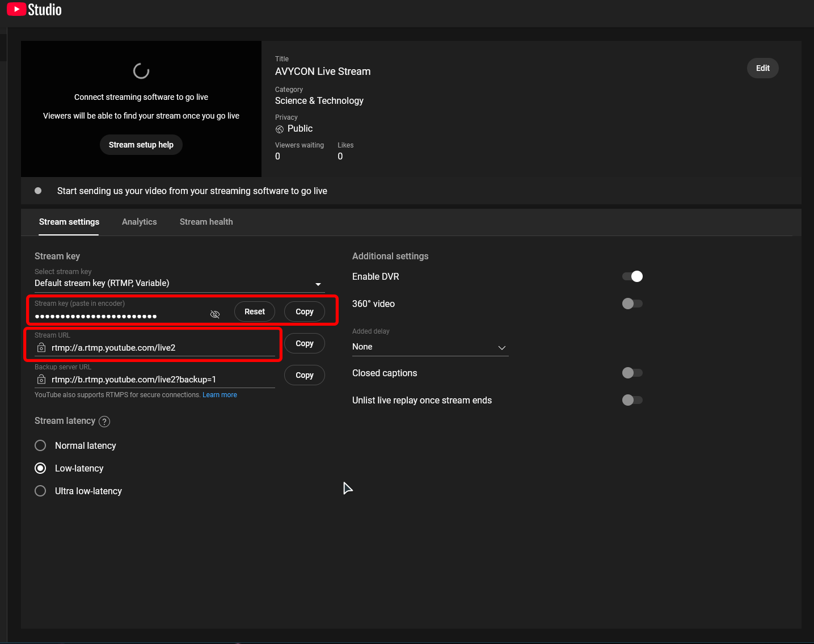The image size is (814, 644).
Task: Enable Unlist live replay once stream ends
Action: tap(632, 400)
